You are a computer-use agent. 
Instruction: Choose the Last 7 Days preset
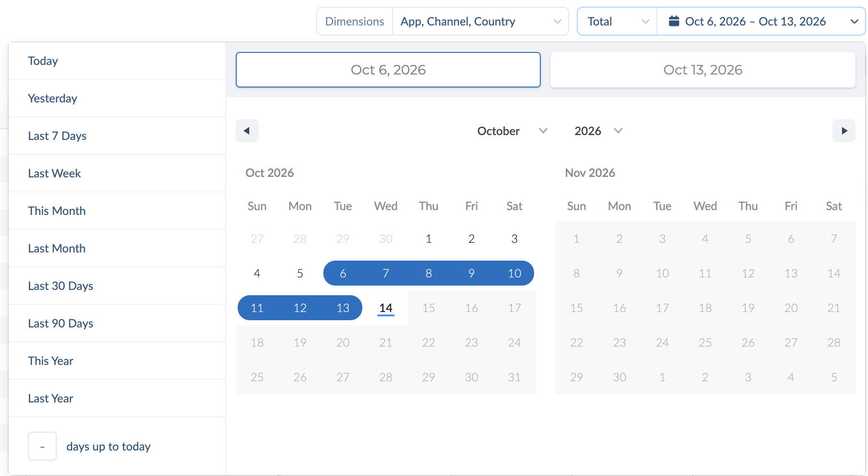(117, 136)
